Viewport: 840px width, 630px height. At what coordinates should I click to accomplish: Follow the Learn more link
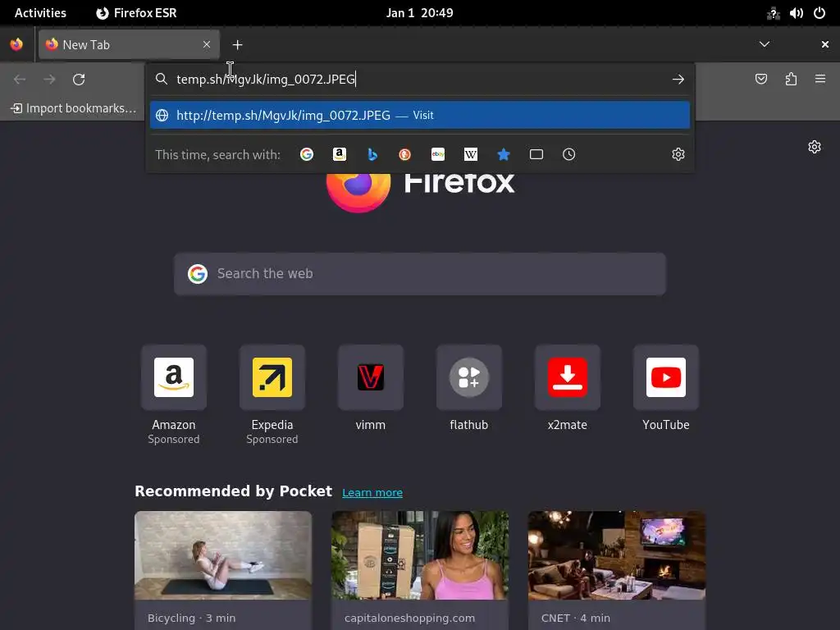372,492
